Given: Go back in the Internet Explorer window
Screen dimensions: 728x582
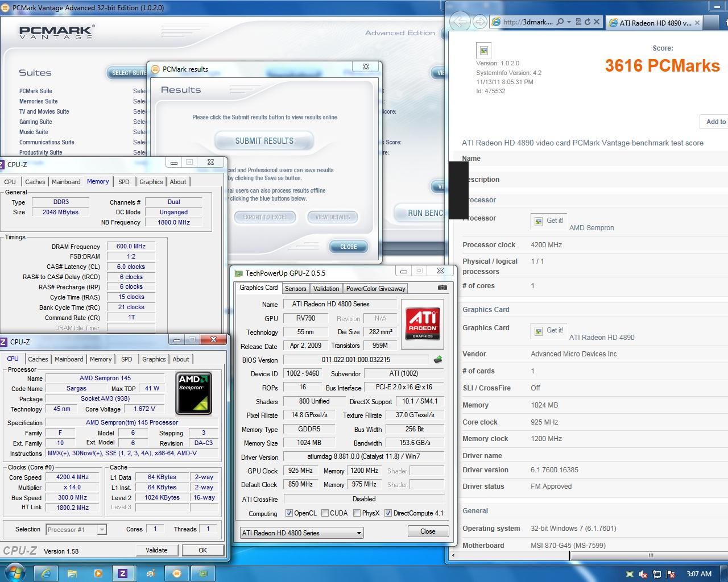Looking at the screenshot, I should [x=460, y=22].
